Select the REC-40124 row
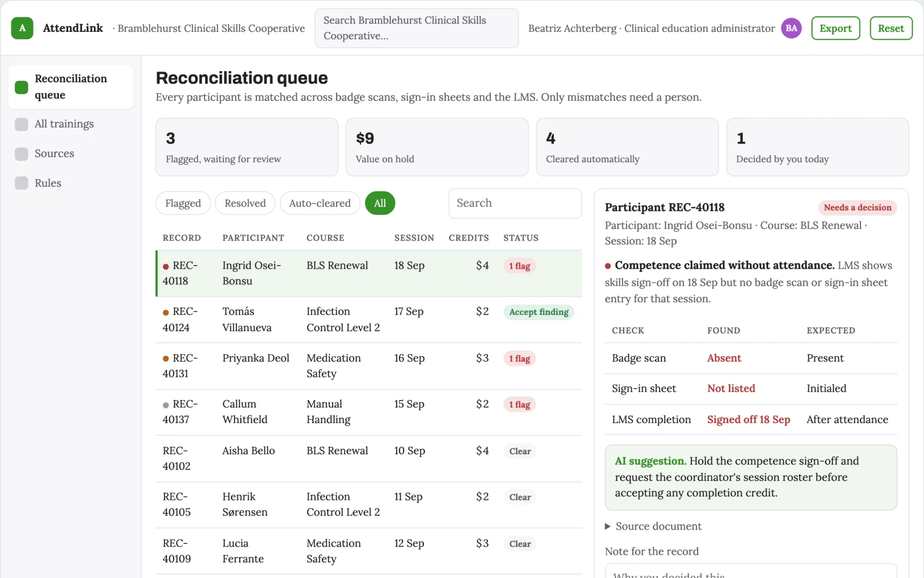The image size is (924, 578). click(368, 320)
